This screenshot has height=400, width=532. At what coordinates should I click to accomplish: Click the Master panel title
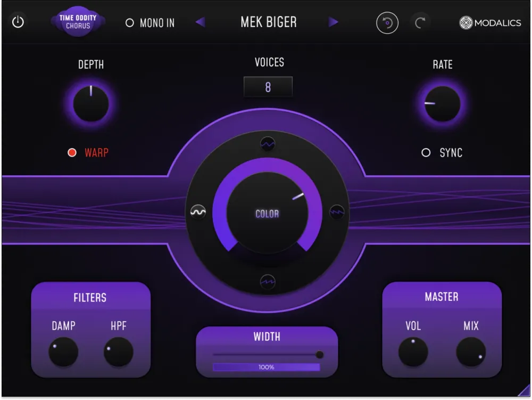(x=442, y=297)
